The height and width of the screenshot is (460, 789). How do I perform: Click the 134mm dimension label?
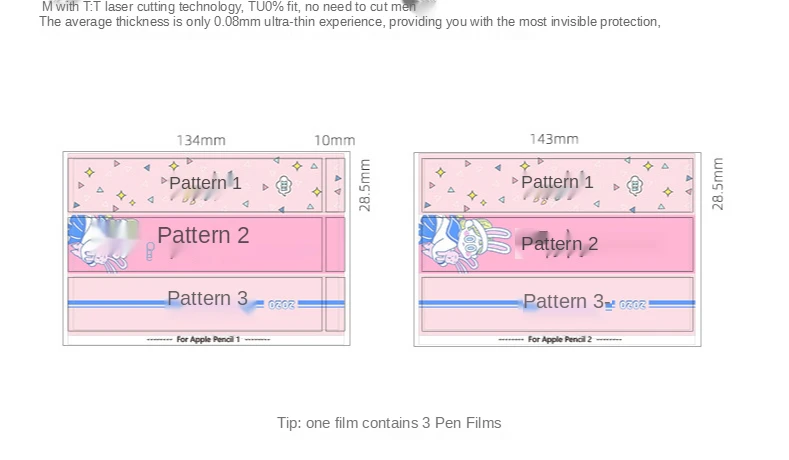point(201,140)
